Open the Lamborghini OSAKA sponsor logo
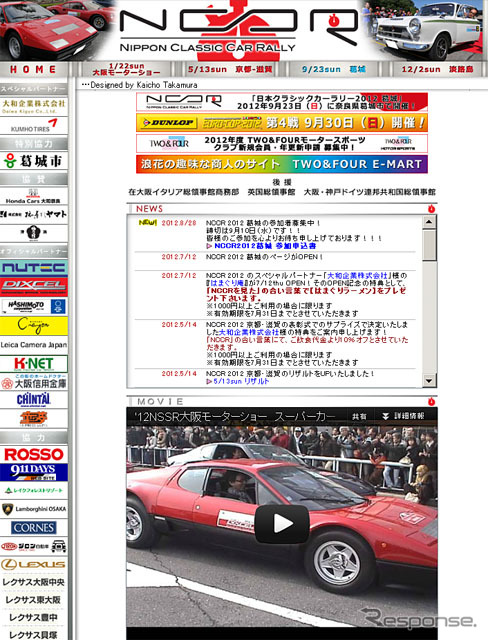 pyautogui.click(x=34, y=509)
